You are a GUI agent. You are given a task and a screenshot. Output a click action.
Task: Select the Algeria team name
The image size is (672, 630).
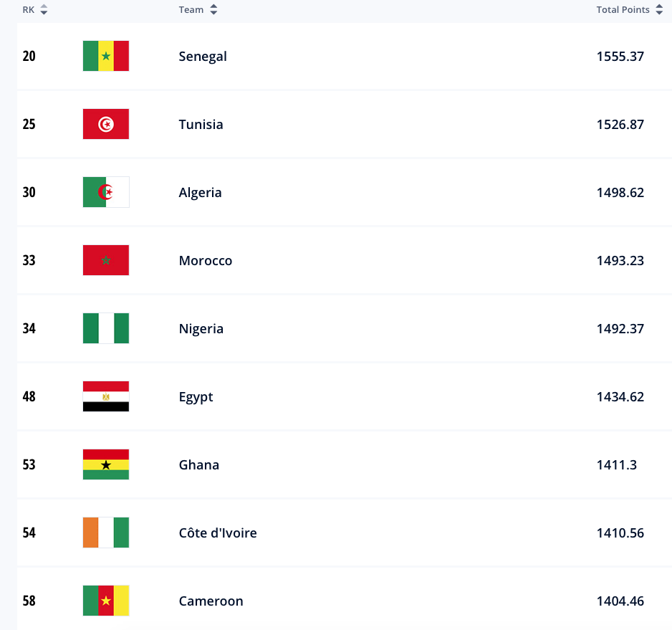coord(200,193)
